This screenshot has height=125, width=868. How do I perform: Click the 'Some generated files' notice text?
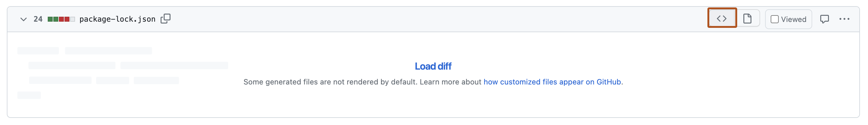click(362, 82)
